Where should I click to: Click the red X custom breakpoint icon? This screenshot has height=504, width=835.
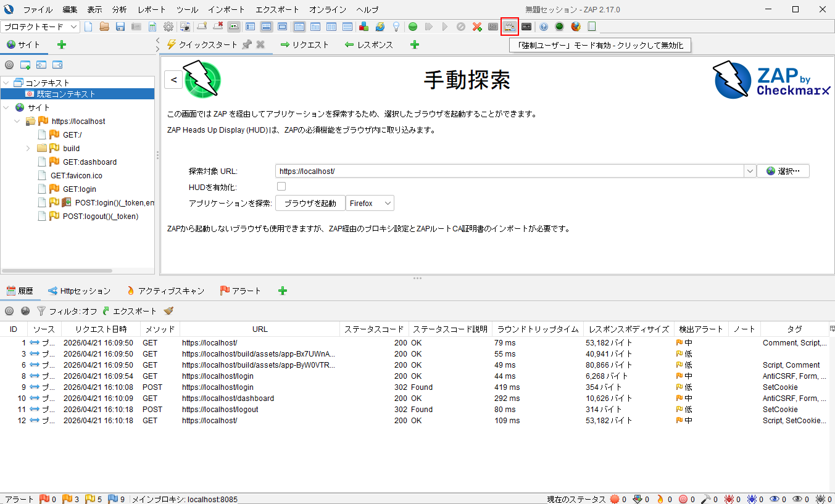pos(477,27)
